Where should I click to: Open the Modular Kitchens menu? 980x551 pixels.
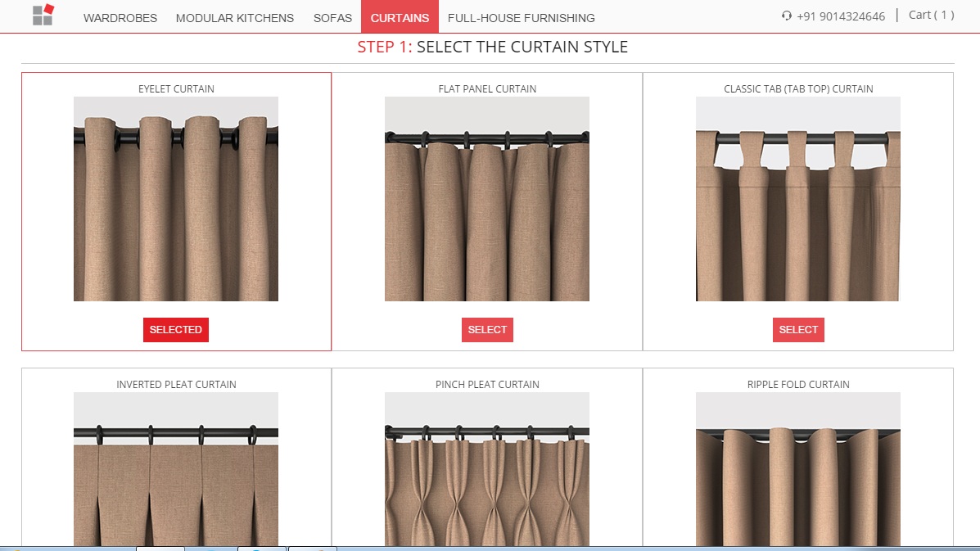click(234, 18)
